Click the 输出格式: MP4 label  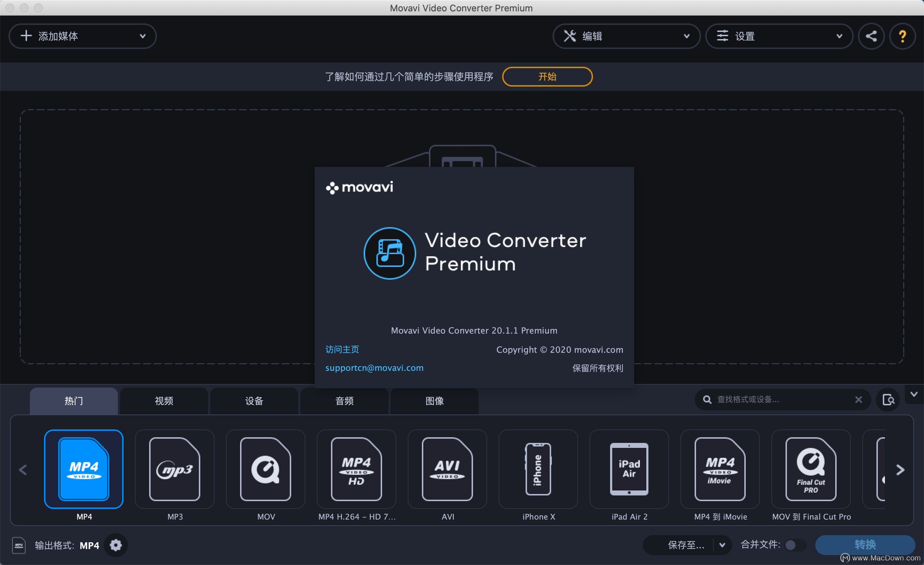pos(67,545)
